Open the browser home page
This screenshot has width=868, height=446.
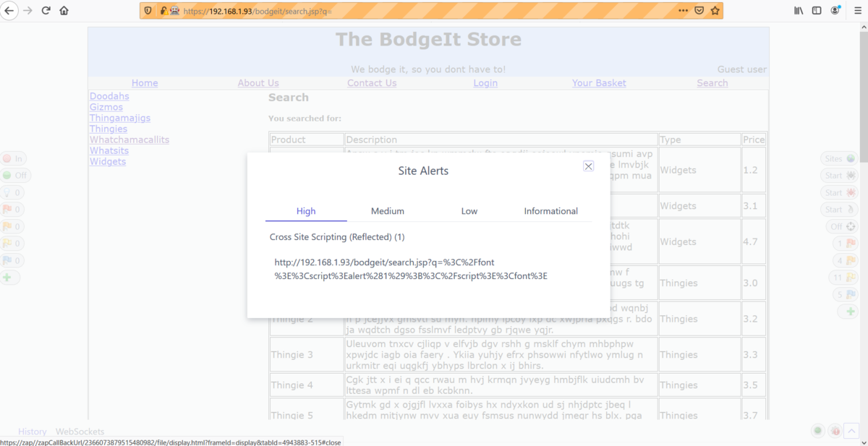click(x=64, y=11)
